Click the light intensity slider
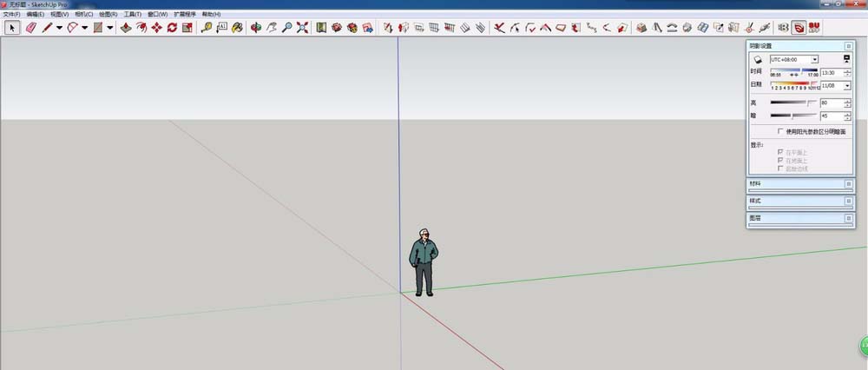The height and width of the screenshot is (370, 868). pos(793,102)
